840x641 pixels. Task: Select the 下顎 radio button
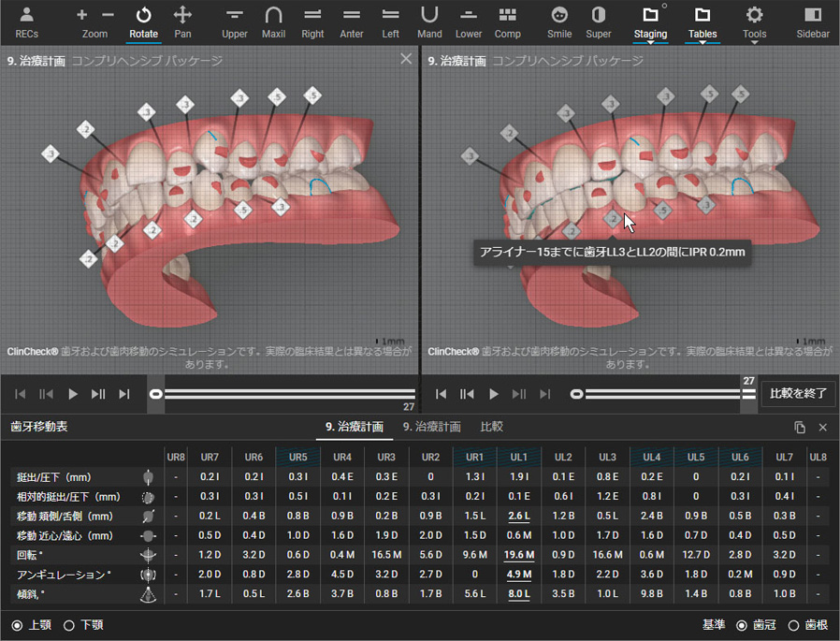69,625
